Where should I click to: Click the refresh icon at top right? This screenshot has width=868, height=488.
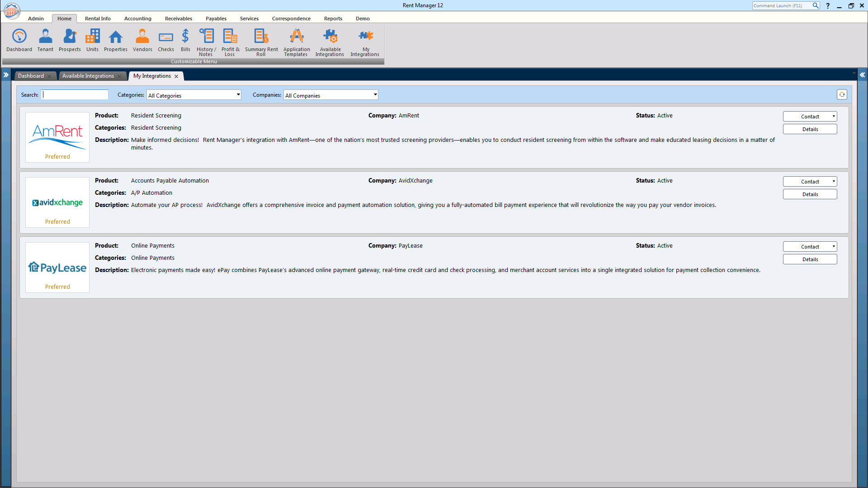842,94
